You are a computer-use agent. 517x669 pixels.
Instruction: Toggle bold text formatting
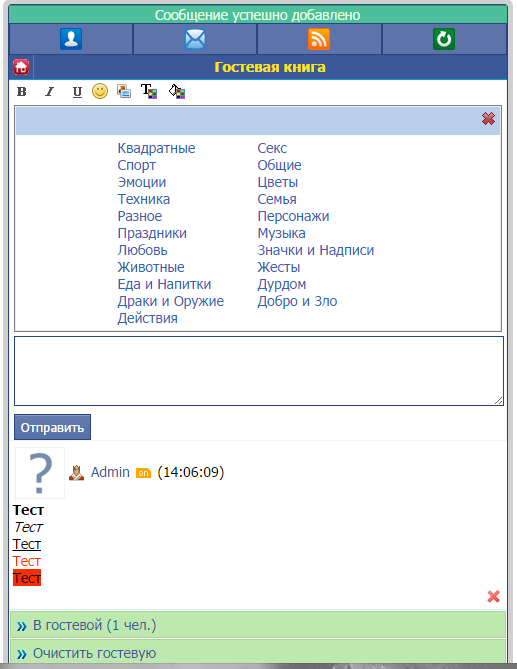tap(21, 92)
